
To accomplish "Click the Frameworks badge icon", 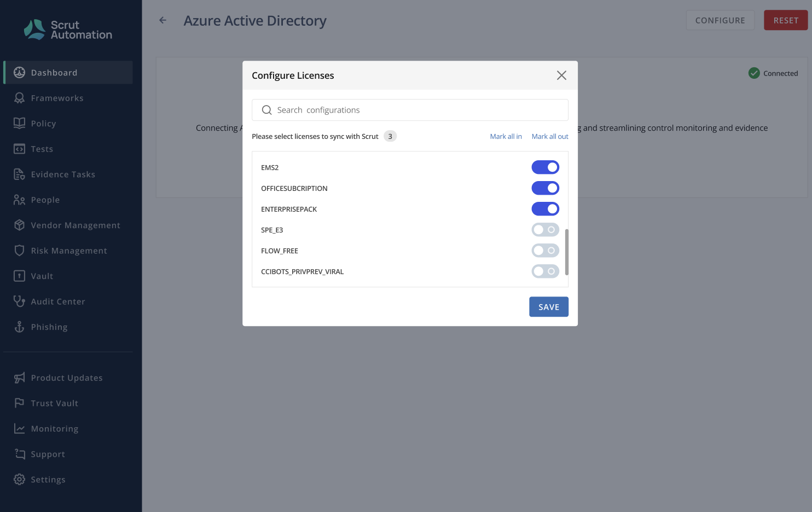I will [x=19, y=98].
